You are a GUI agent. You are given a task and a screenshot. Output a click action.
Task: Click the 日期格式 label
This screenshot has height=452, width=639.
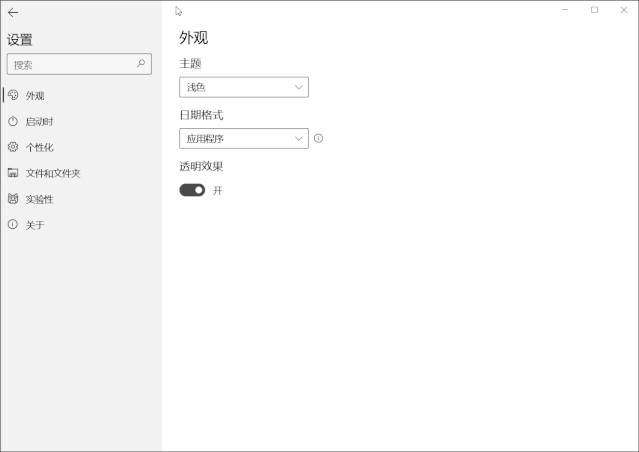click(201, 115)
